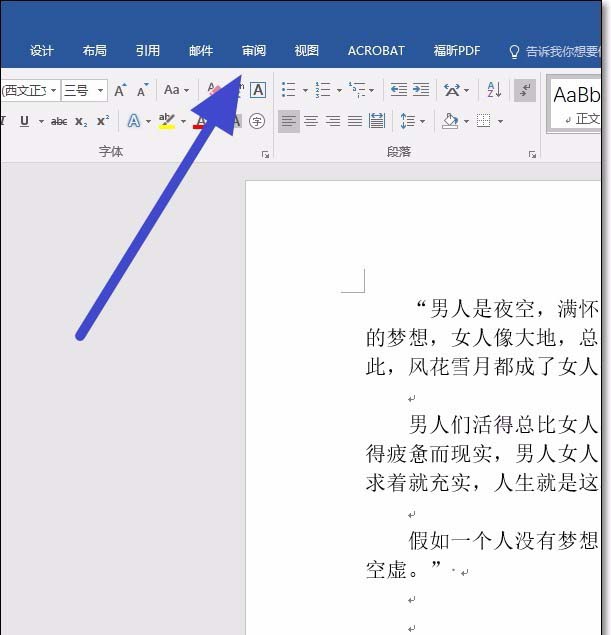Toggle show/hide paragraph marks
Screen dimensions: 611x635
click(x=525, y=90)
